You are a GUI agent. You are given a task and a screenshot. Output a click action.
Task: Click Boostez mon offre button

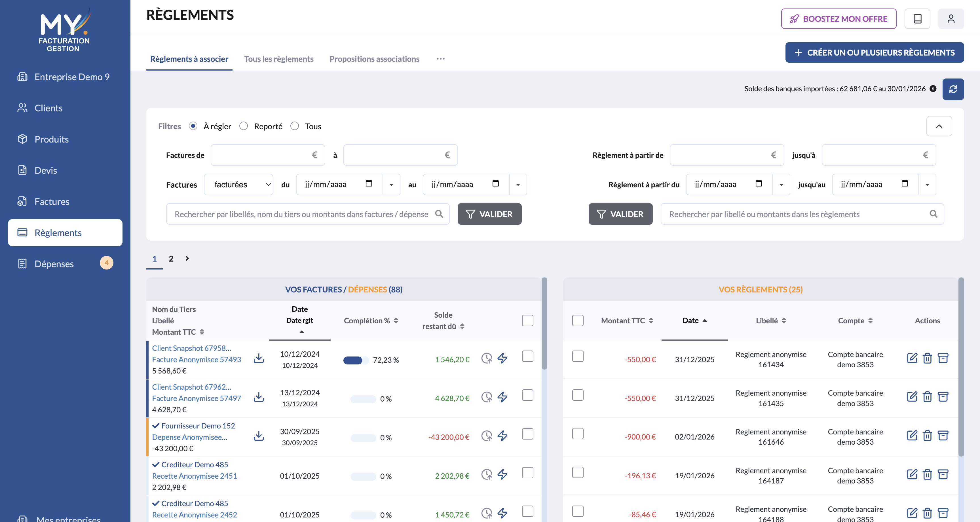[839, 19]
